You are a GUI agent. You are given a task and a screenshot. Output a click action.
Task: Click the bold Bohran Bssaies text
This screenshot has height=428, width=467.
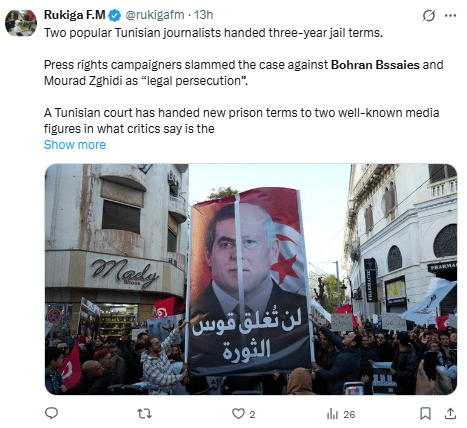[x=375, y=64]
